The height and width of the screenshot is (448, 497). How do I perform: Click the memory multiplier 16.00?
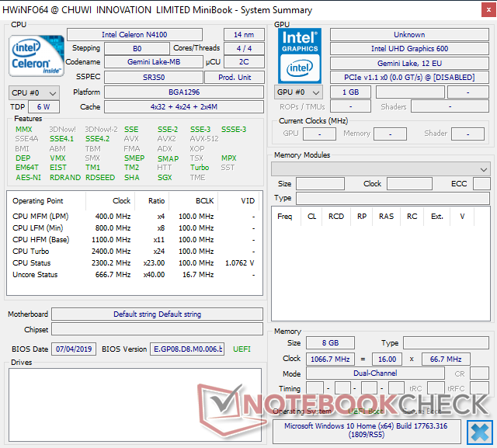click(387, 359)
